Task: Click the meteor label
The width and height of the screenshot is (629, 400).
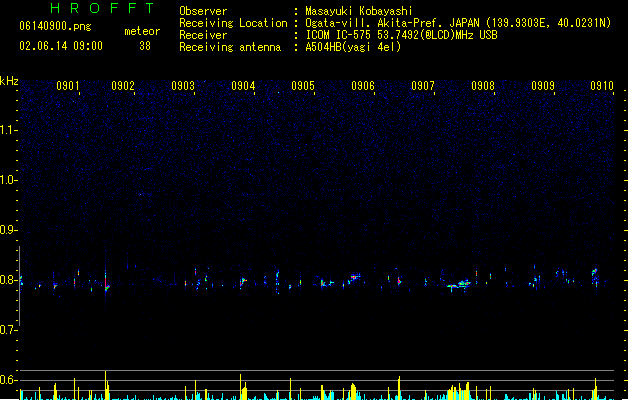Action: (142, 31)
